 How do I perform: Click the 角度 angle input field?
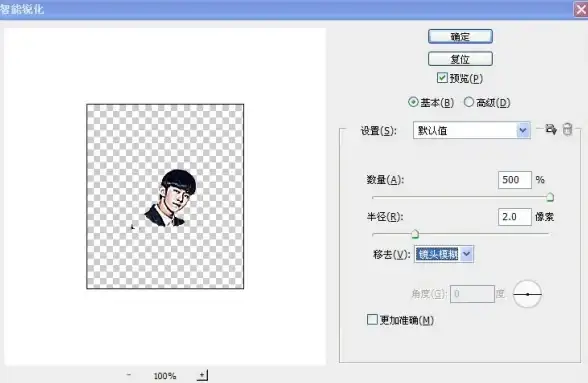tap(472, 294)
